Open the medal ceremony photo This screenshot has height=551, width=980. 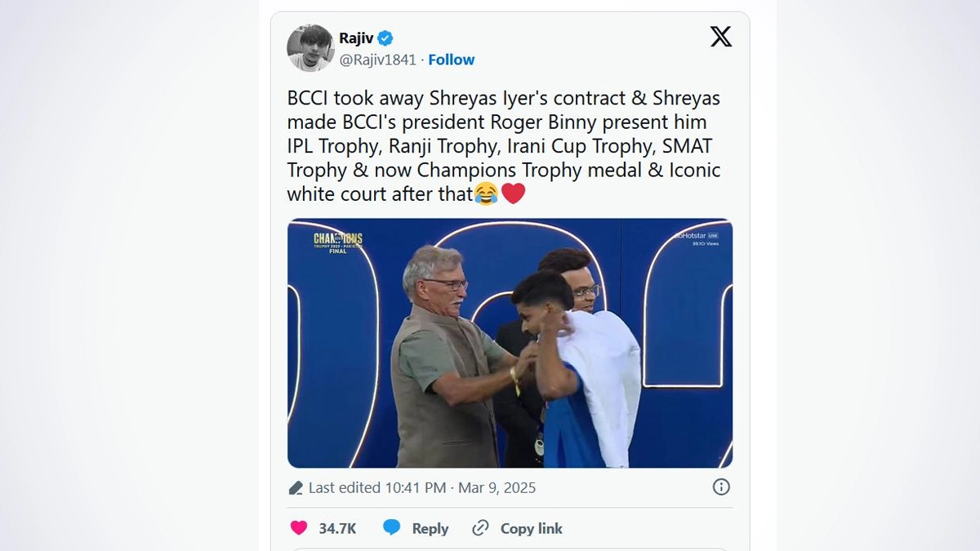pyautogui.click(x=510, y=343)
